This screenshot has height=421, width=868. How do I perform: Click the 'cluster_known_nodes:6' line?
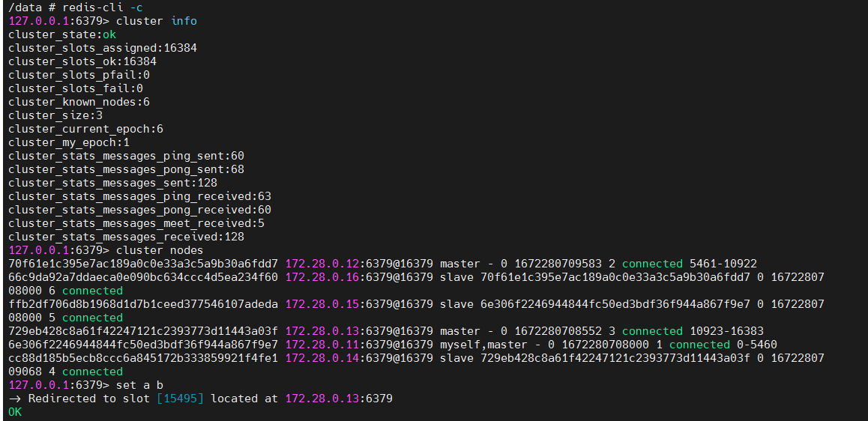[79, 102]
